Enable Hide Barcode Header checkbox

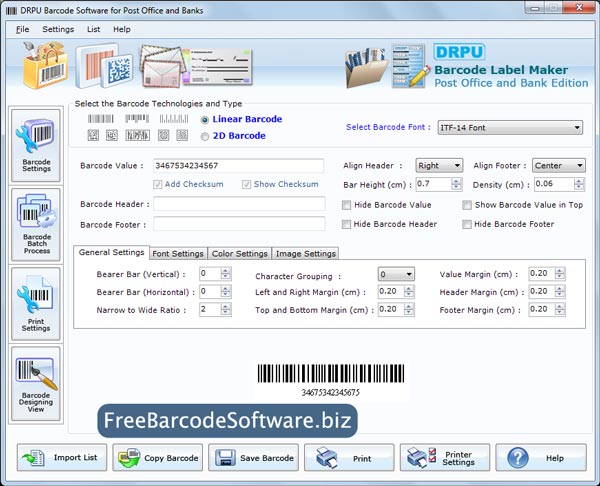pos(346,224)
